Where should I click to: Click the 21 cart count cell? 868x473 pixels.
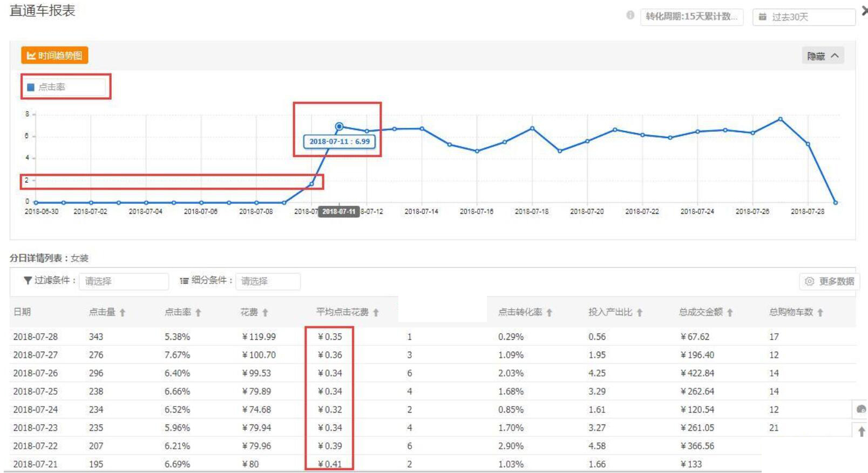click(x=774, y=428)
